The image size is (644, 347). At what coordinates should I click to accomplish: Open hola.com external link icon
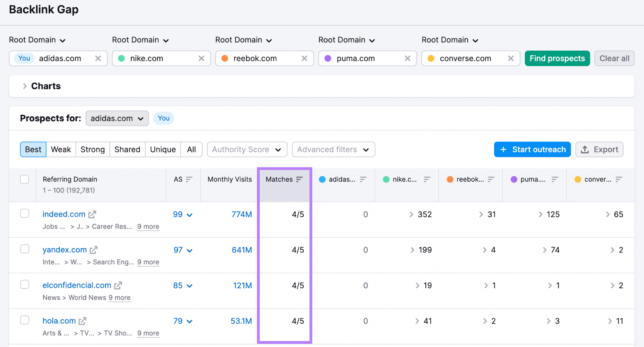[x=83, y=321]
